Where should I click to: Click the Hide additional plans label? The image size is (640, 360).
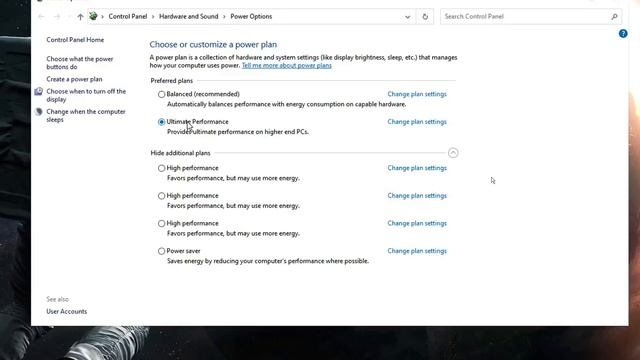[x=180, y=153]
